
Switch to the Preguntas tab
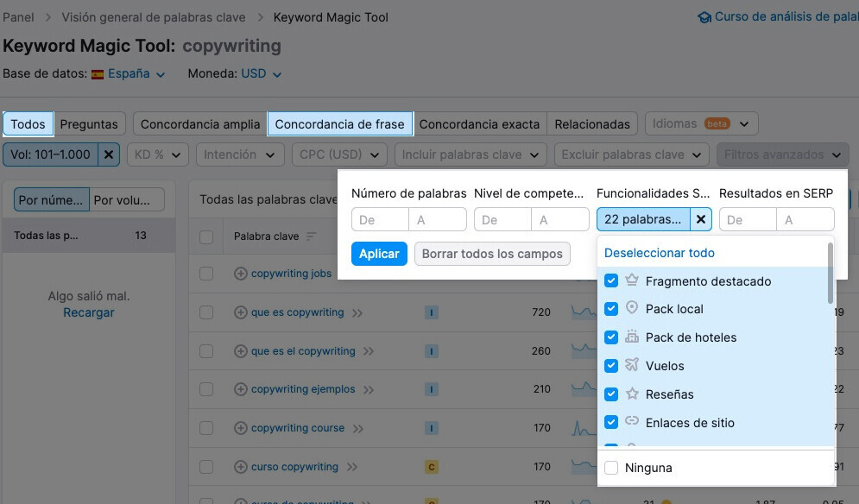[x=89, y=124]
